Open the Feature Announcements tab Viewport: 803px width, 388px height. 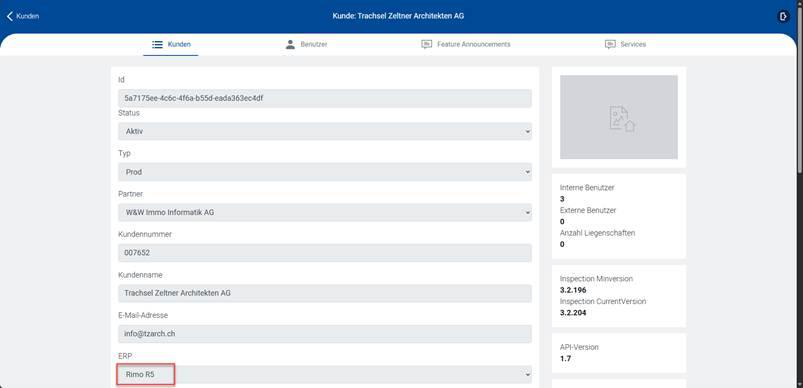[x=466, y=45]
